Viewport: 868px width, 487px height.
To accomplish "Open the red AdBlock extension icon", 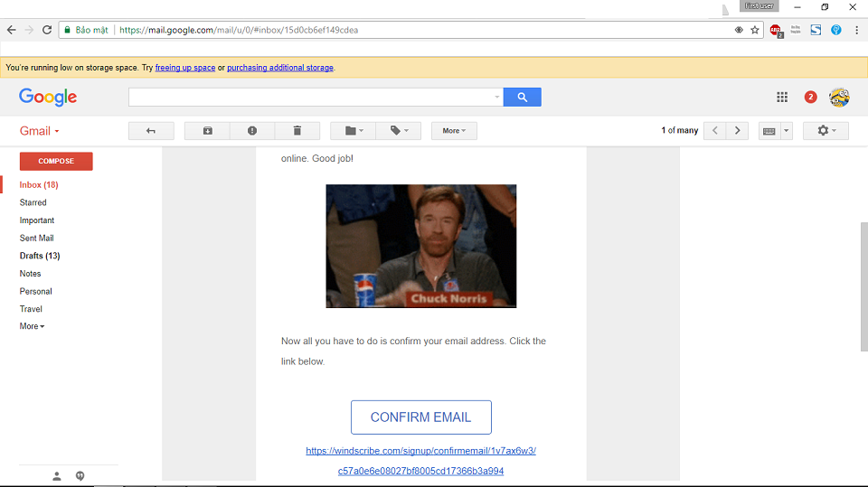I will (776, 31).
